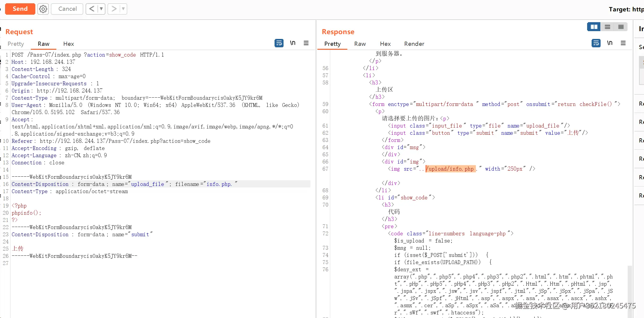Click the li id="show_code" line in the response

405,198
